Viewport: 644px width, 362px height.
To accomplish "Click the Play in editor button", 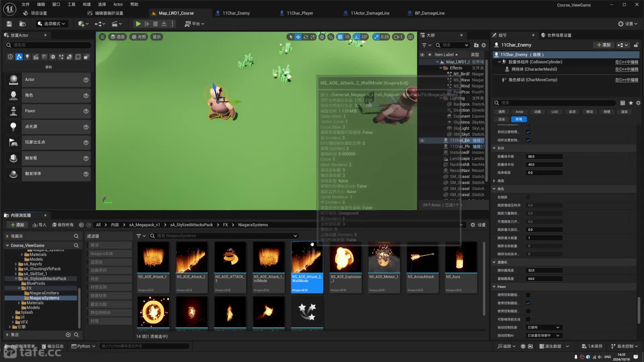I will [138, 24].
